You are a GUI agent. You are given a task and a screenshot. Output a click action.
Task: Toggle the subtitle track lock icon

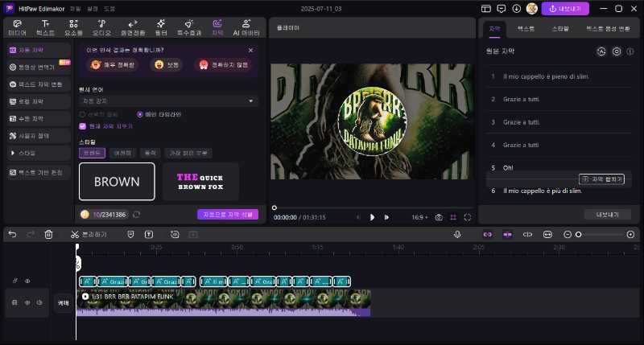coord(15,281)
